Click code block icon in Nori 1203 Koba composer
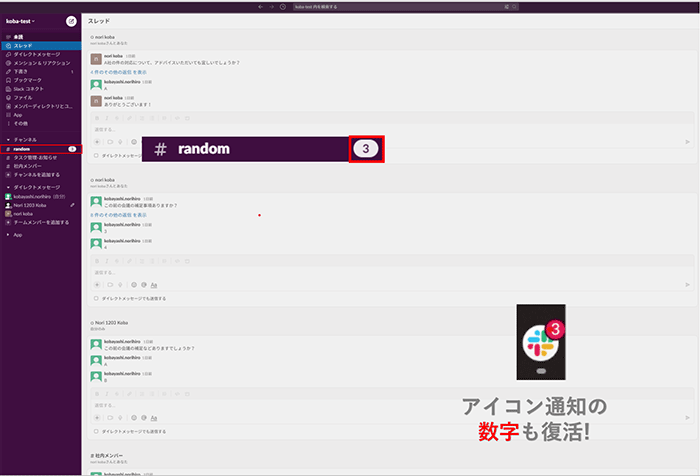The height and width of the screenshot is (476, 700). point(188,394)
